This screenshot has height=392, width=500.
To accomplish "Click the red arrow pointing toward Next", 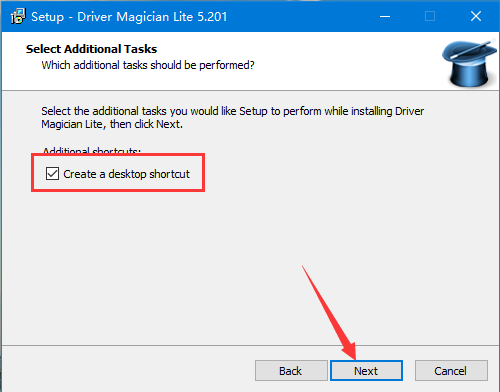I will [x=330, y=313].
